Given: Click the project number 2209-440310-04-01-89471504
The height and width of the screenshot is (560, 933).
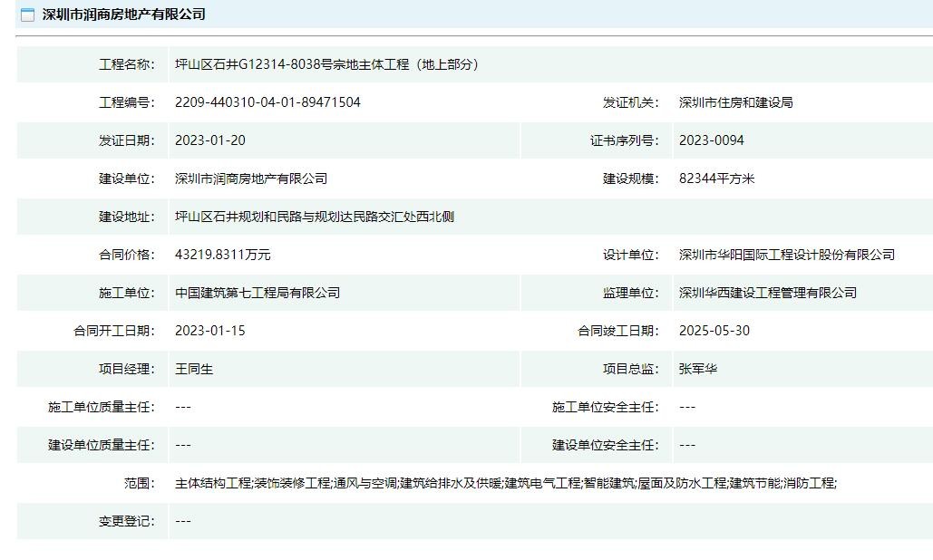Looking at the screenshot, I should tap(267, 102).
